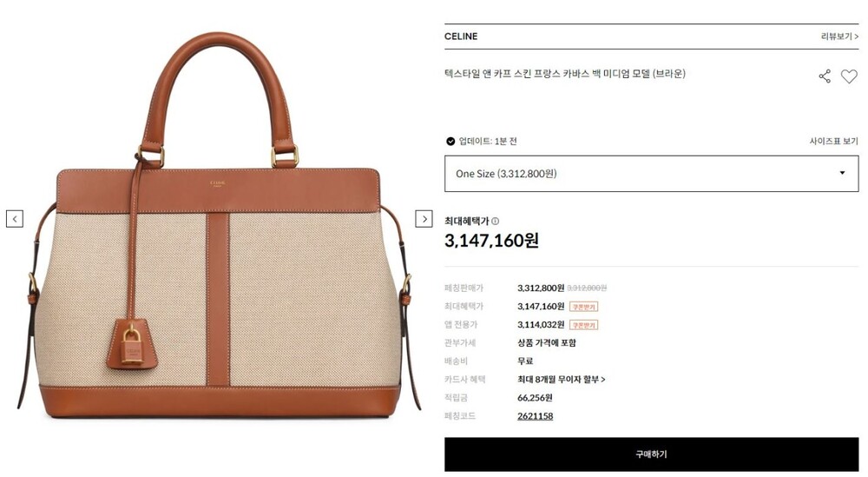The width and height of the screenshot is (868, 477).
Task: Get coupon for 최대혜택가 row
Action: pyautogui.click(x=583, y=307)
